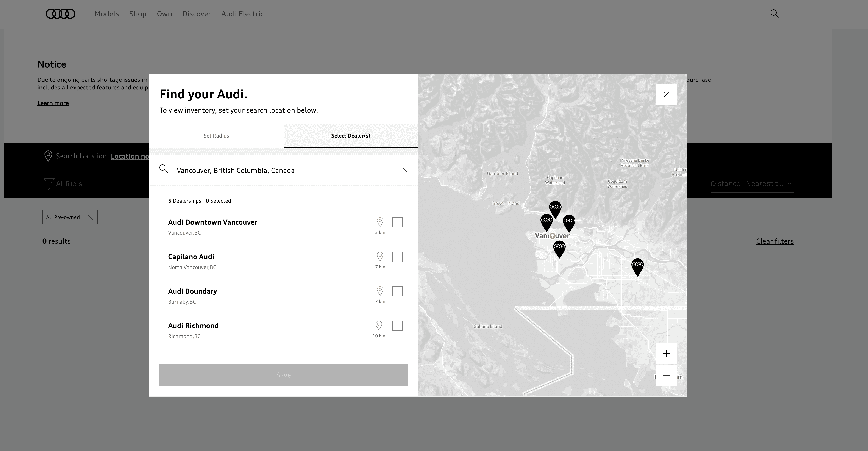Enable the Audi Boundary checkbox
This screenshot has height=451, width=868.
click(x=397, y=291)
